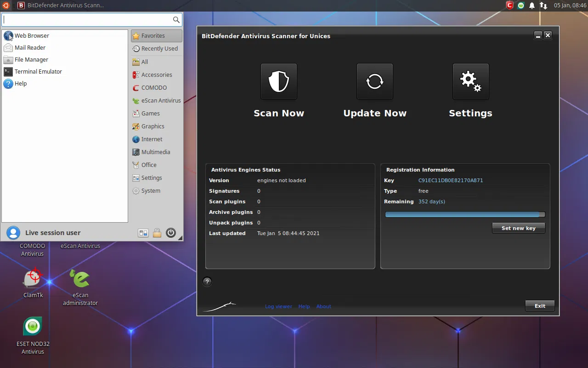Select the Favorites category
The image size is (588, 368).
click(157, 35)
